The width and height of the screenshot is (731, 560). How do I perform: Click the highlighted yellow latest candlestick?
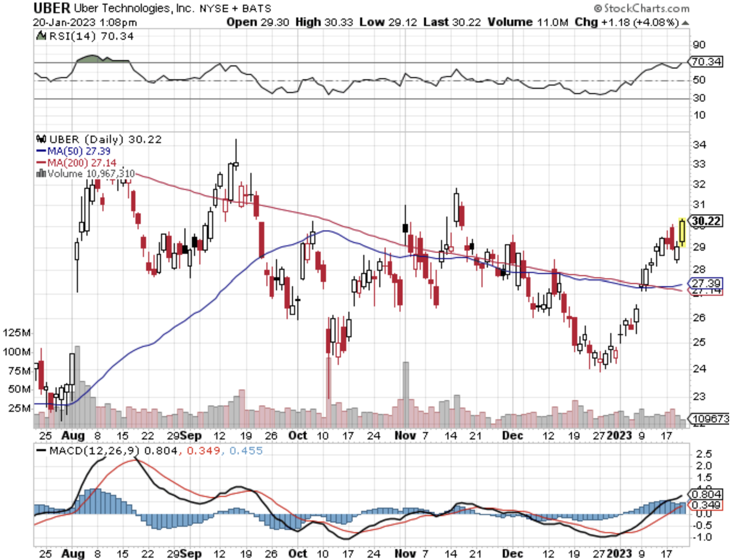(682, 232)
